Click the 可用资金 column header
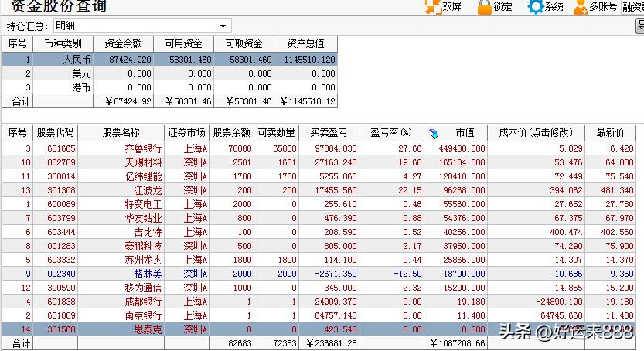 [183, 43]
